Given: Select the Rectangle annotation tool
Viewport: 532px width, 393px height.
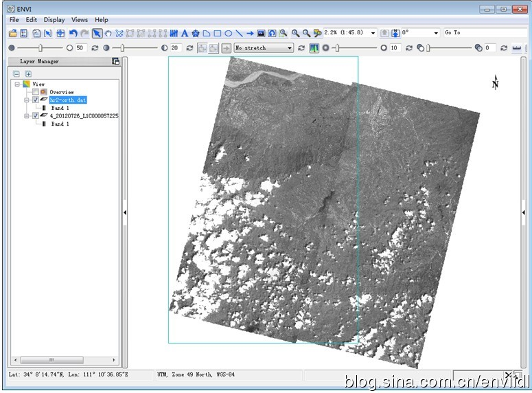Looking at the screenshot, I should (x=217, y=33).
